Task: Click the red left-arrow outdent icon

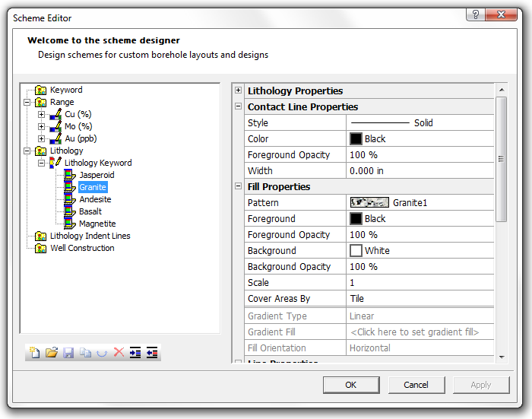Action: point(152,352)
